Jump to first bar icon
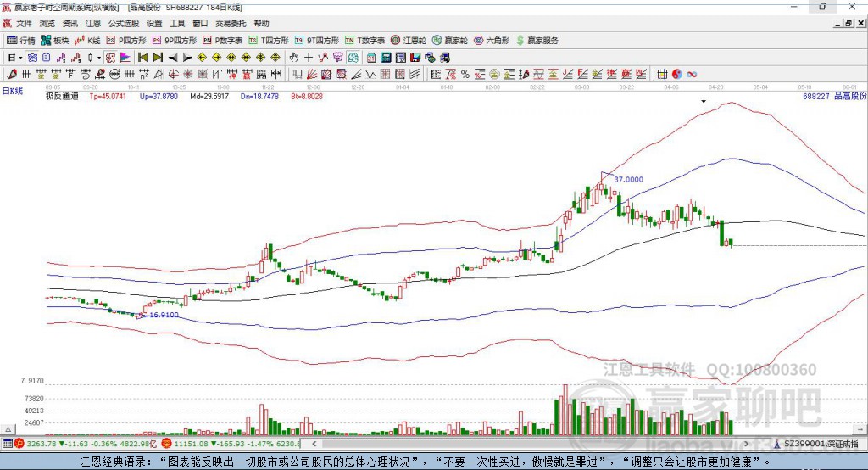The height and width of the screenshot is (470, 868). click(x=142, y=58)
